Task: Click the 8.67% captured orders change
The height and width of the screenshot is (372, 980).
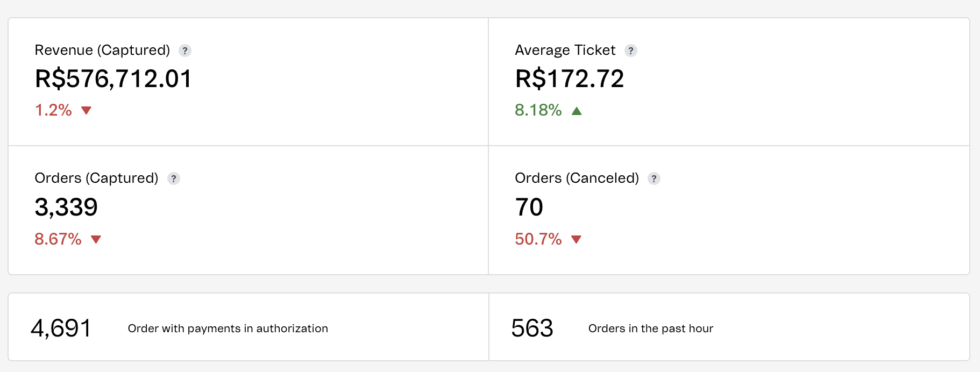Action: 58,239
